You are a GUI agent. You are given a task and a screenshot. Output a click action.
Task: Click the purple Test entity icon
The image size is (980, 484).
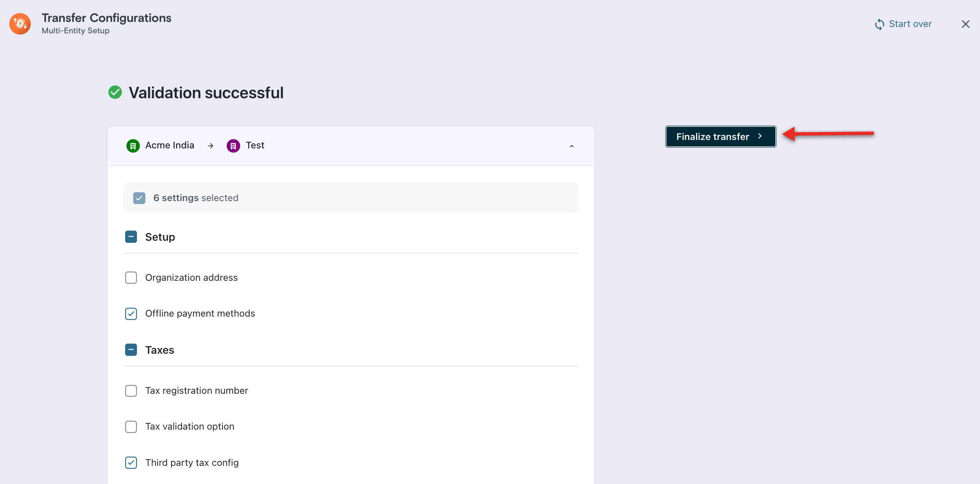pos(233,146)
